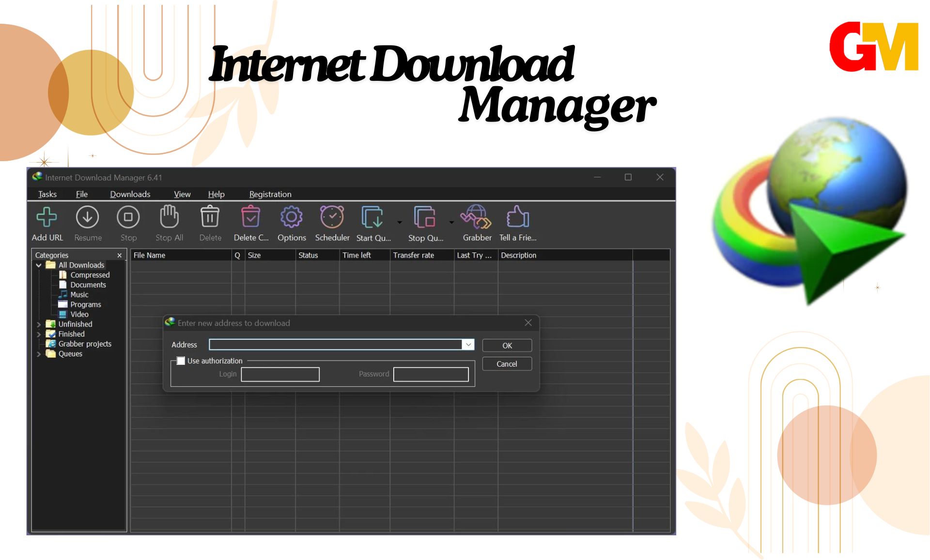Sort by Description column header
930x560 pixels.
click(565, 255)
